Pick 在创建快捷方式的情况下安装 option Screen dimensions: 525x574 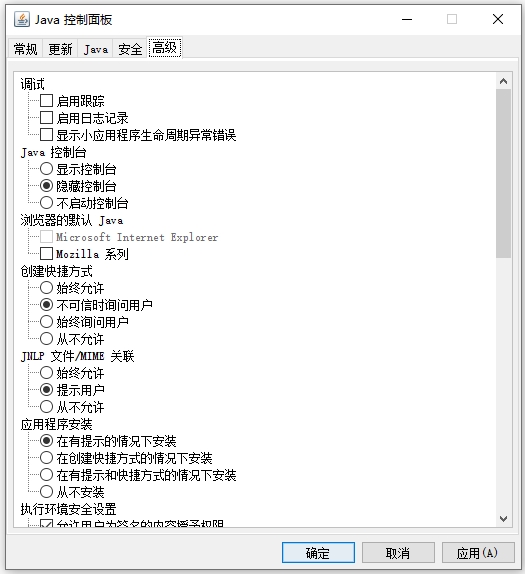(x=46, y=458)
